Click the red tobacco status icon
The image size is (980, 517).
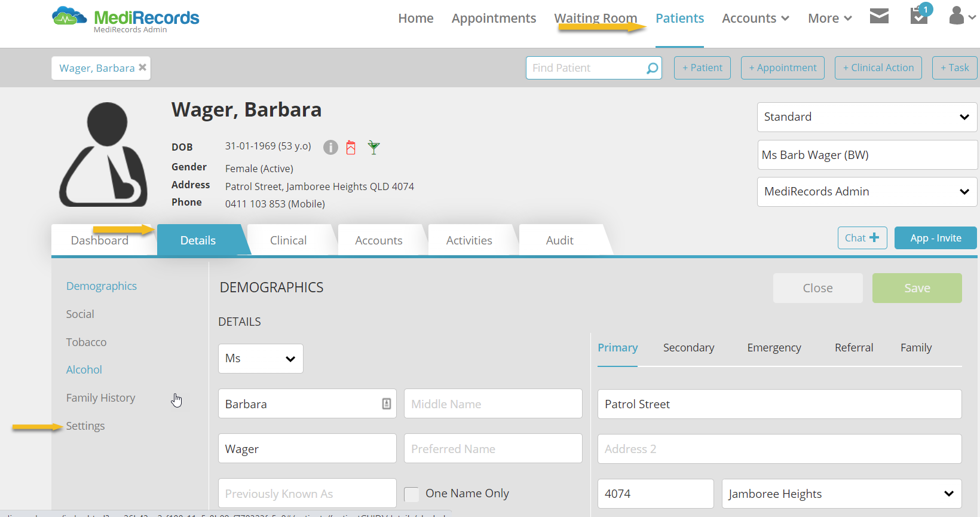[351, 148]
